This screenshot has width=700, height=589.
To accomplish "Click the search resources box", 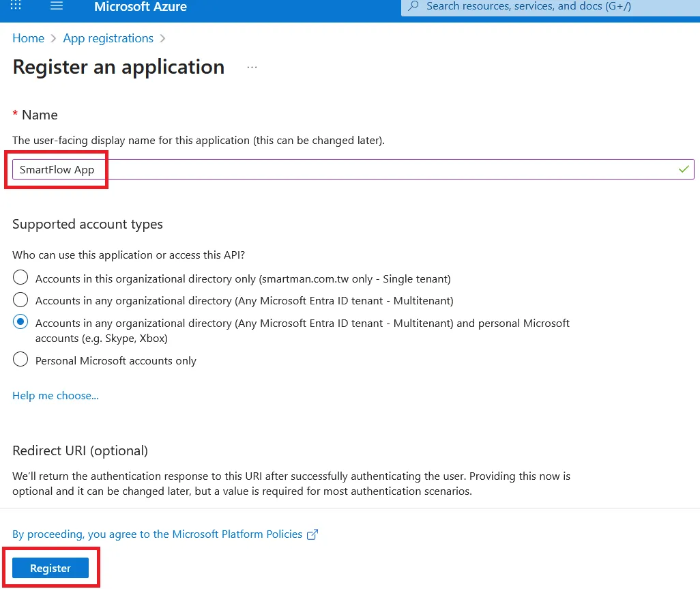I will tap(551, 7).
